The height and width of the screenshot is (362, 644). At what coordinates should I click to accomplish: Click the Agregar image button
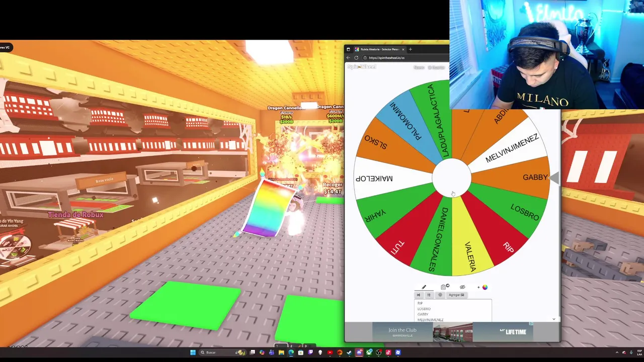456,295
